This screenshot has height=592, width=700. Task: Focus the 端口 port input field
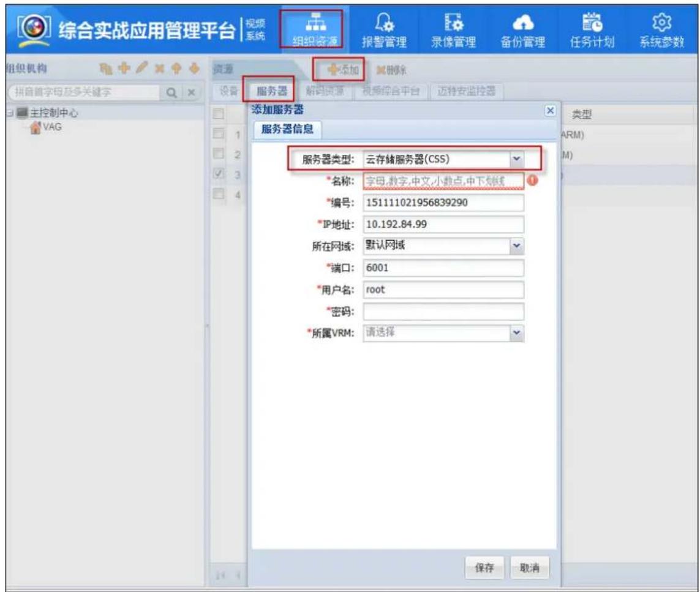click(x=443, y=268)
